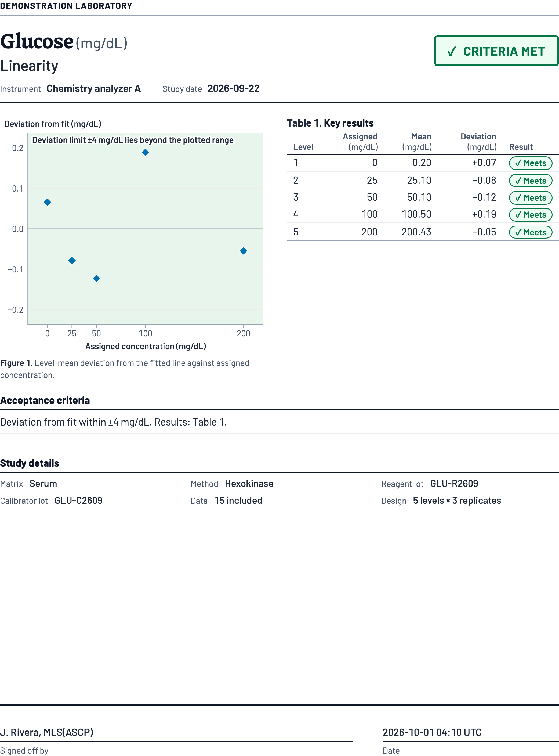The image size is (559, 756).
Task: Click the data point at concentration 0
Action: coord(47,202)
